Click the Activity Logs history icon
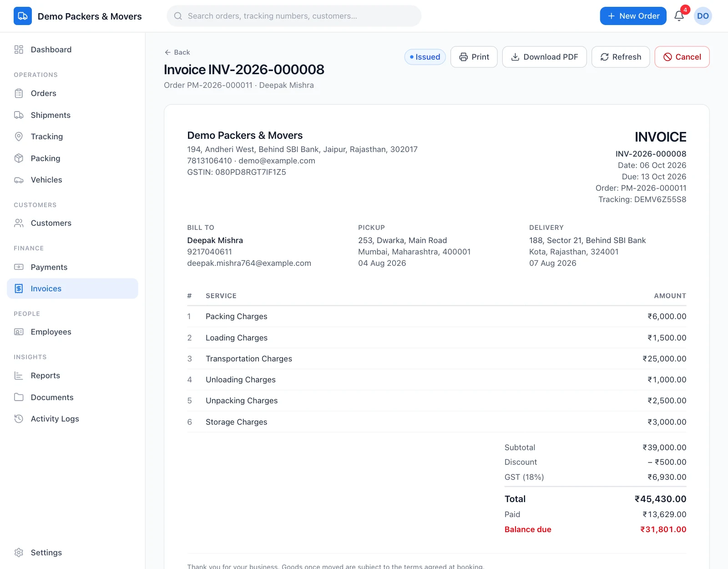Viewport: 728px width, 569px height. 19,419
